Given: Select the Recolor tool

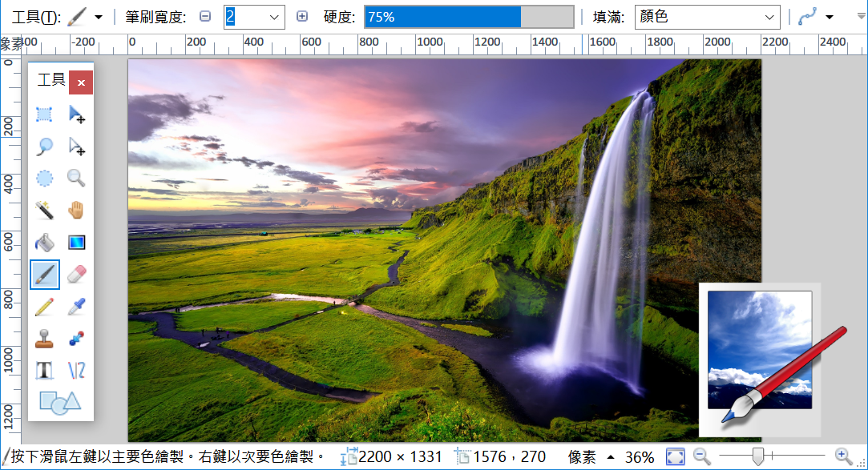Looking at the screenshot, I should [76, 338].
